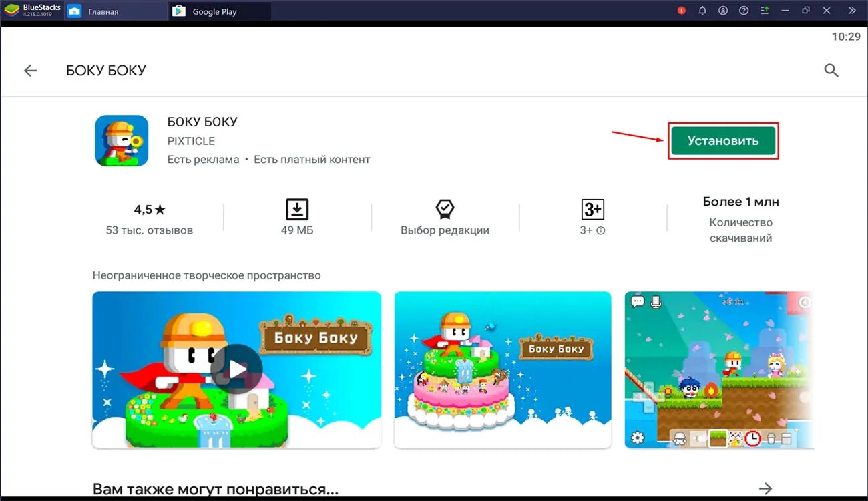This screenshot has height=501, width=868.
Task: Click the Выбор редакции badge icon
Action: point(445,209)
